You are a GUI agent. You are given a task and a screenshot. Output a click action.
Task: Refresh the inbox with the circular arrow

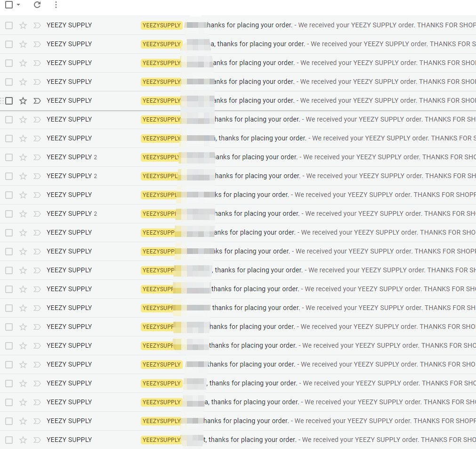pos(37,5)
